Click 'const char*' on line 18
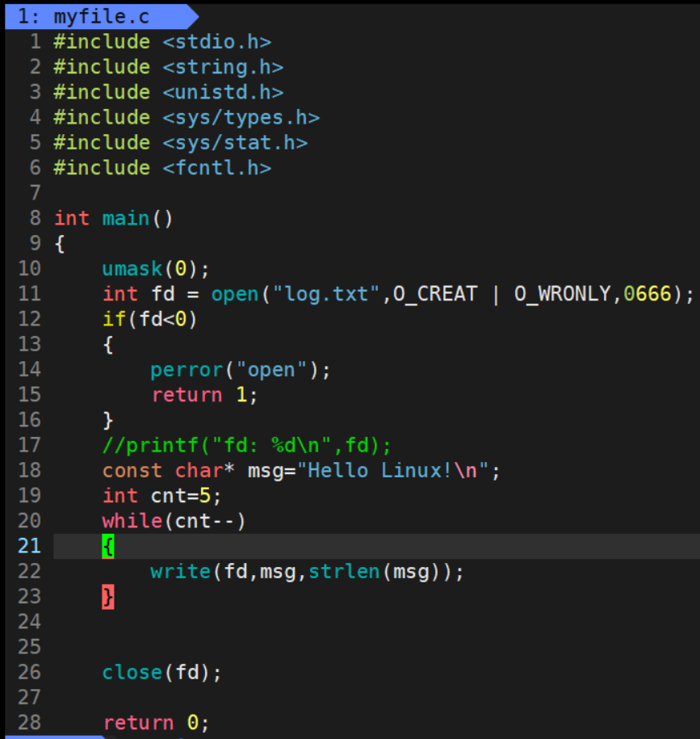700x739 pixels. click(169, 471)
